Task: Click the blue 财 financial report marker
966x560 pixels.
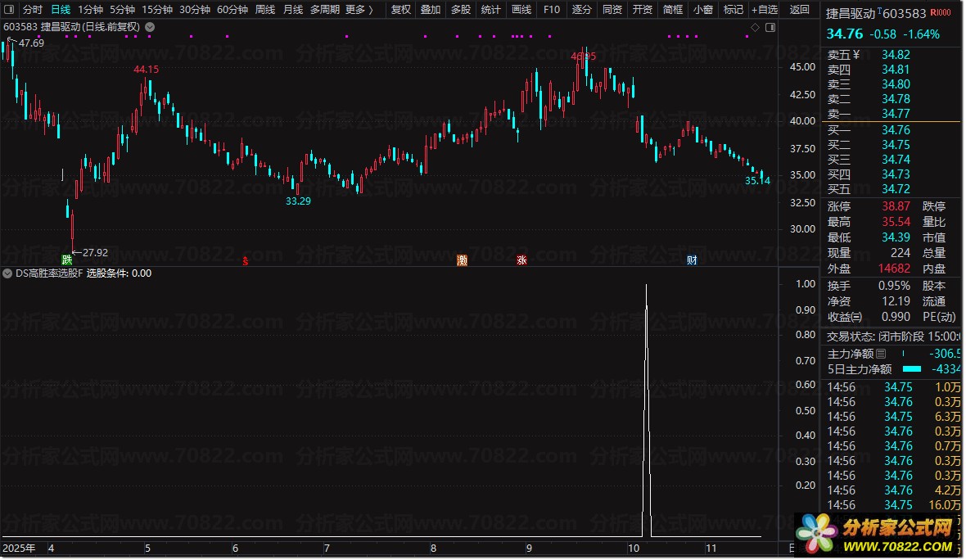Action: 692,260
